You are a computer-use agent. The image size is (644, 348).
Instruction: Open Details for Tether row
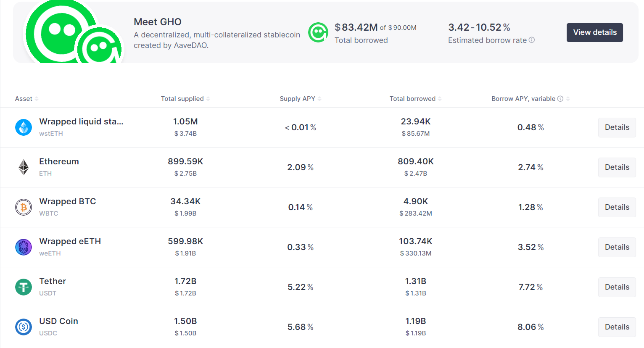(x=617, y=287)
